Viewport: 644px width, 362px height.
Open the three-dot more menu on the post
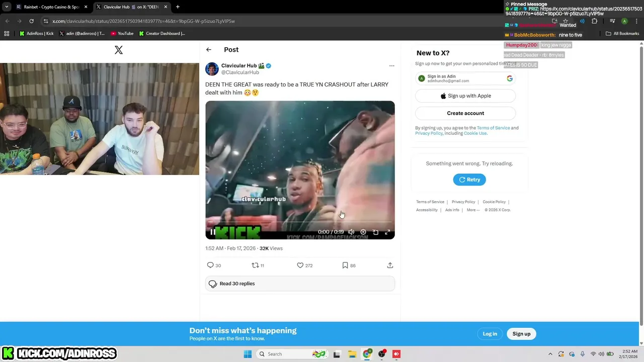391,66
